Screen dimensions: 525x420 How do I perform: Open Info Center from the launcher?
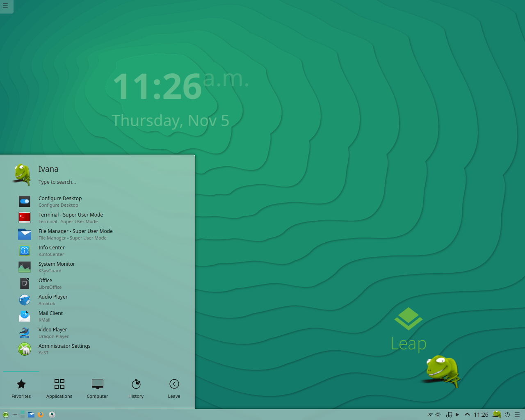[98, 251]
